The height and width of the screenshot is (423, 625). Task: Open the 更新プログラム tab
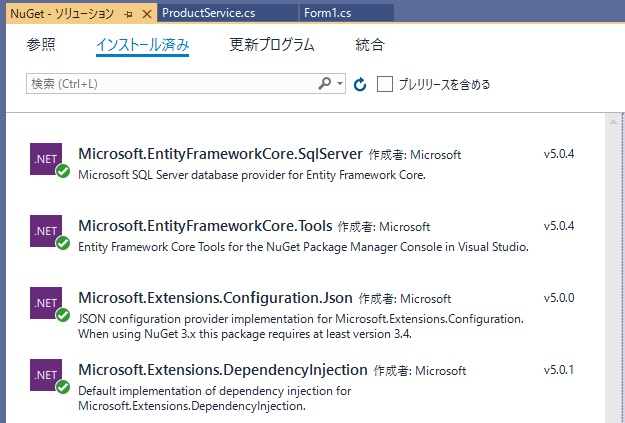coord(272,44)
